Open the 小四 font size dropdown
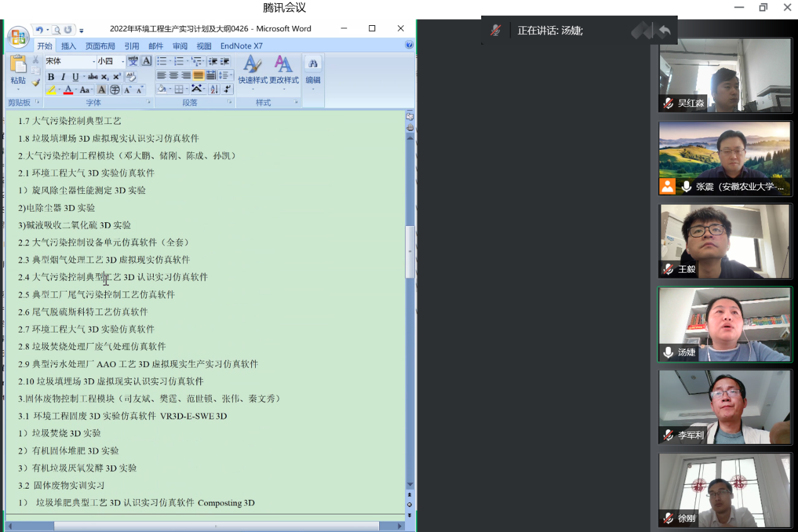798x532 pixels. (x=122, y=62)
